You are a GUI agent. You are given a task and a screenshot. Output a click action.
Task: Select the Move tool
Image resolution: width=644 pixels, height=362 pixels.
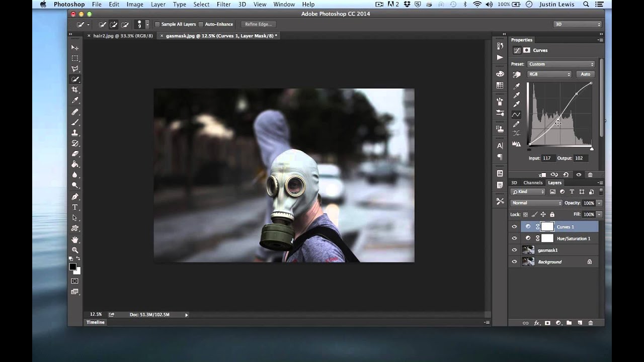[75, 48]
